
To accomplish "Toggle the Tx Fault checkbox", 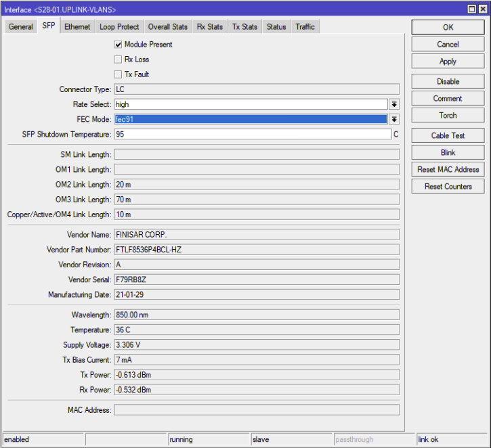I will (x=118, y=74).
